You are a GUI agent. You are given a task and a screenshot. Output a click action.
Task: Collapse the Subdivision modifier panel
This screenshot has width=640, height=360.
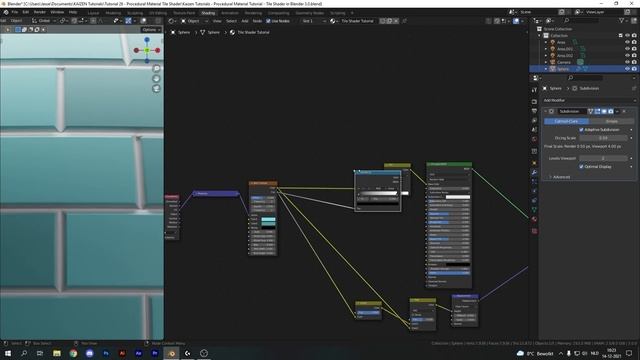[546, 111]
